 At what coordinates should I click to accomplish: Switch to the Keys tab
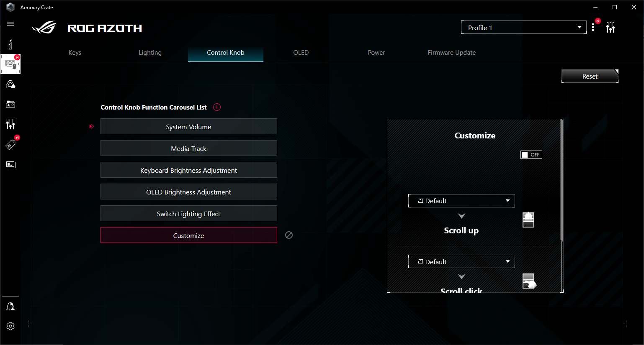(x=75, y=53)
